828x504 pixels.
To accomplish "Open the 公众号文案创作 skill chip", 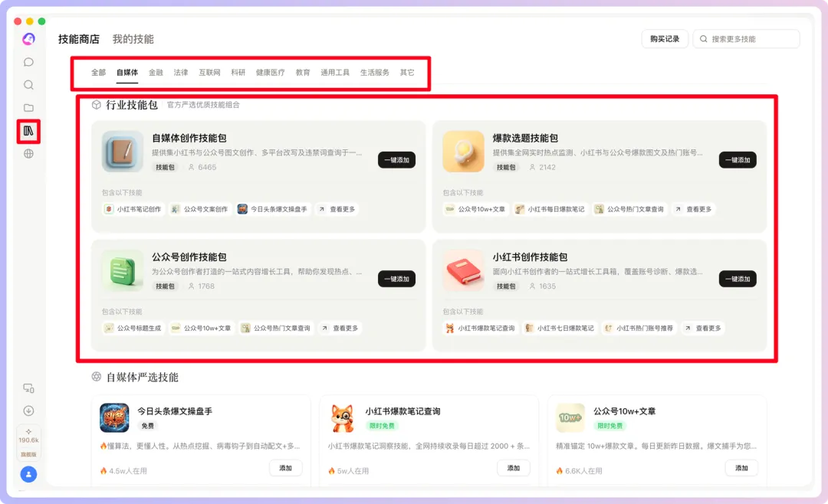I will pos(199,210).
